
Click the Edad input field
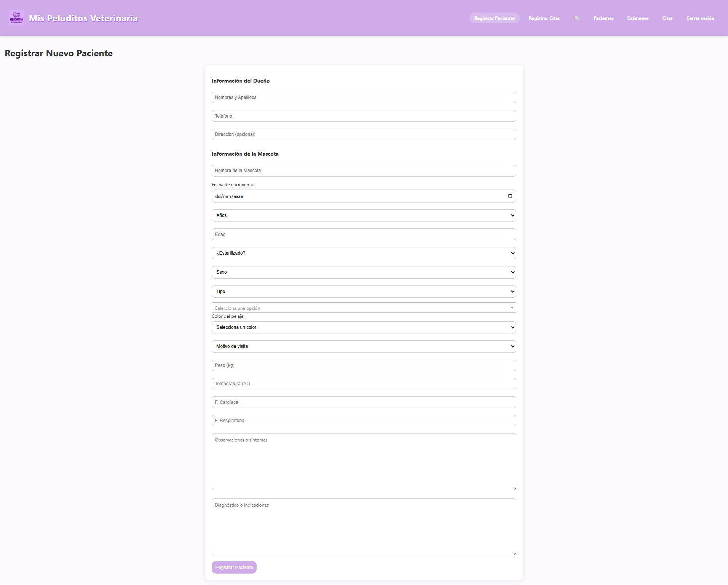[x=364, y=234]
